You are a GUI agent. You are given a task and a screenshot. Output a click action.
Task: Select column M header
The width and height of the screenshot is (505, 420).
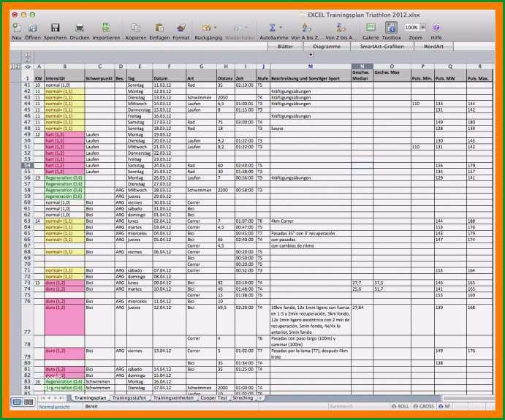pyautogui.click(x=311, y=66)
